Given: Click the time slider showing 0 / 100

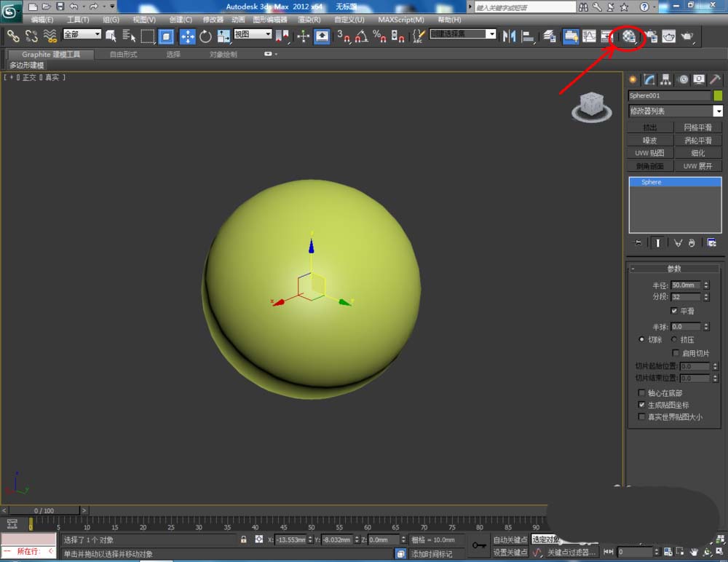Looking at the screenshot, I should click(44, 510).
